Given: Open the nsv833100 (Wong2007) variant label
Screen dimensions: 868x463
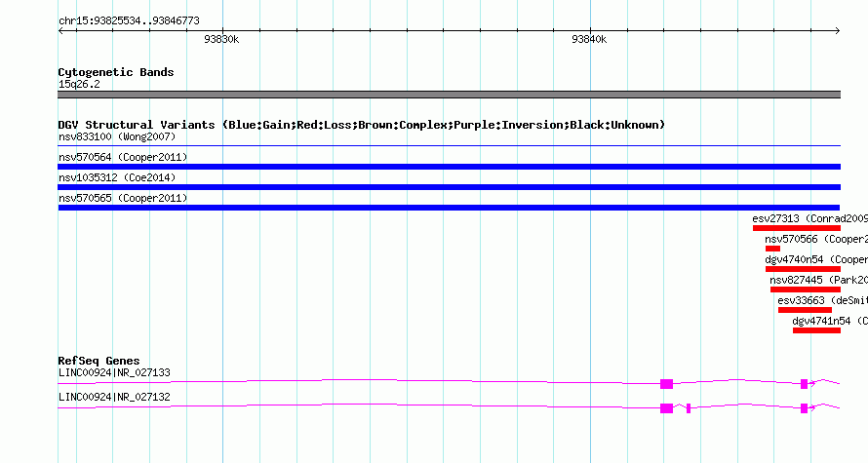Looking at the screenshot, I should [x=117, y=136].
